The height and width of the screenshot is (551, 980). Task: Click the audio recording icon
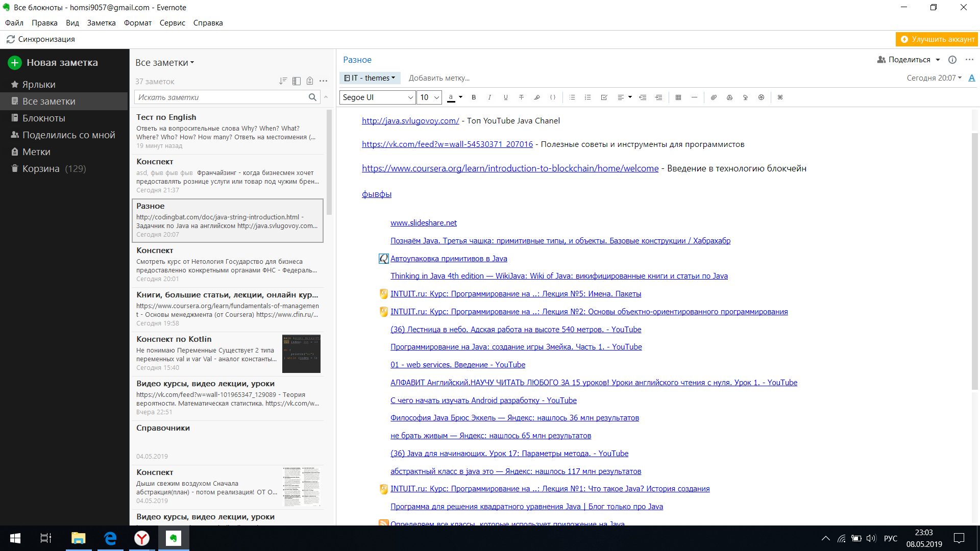pos(745,97)
